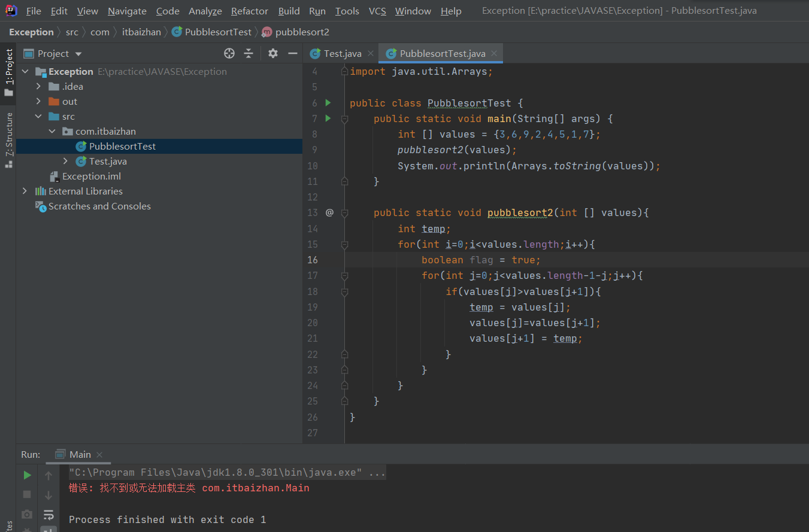Fold the outer for loop at line 15
This screenshot has width=809, height=532.
344,244
